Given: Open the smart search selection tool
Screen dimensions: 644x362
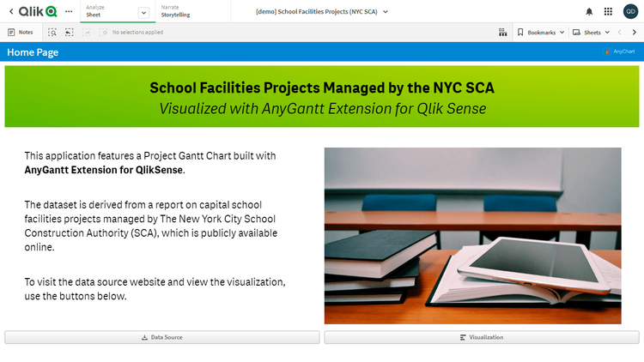Looking at the screenshot, I should click(x=52, y=32).
